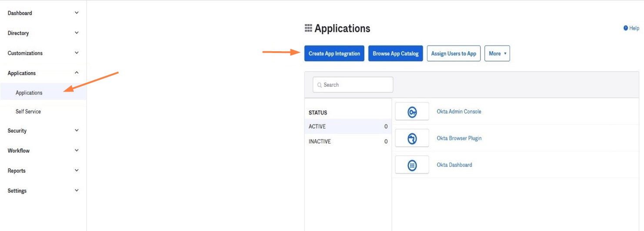
Task: Click the Okta Browser Plugin app icon
Action: (x=412, y=139)
